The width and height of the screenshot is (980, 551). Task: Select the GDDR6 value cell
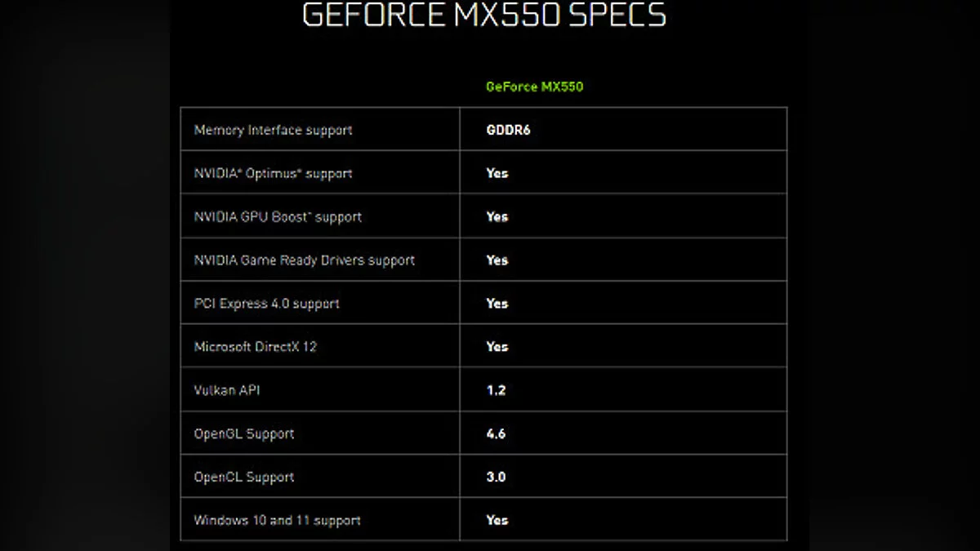tap(508, 130)
